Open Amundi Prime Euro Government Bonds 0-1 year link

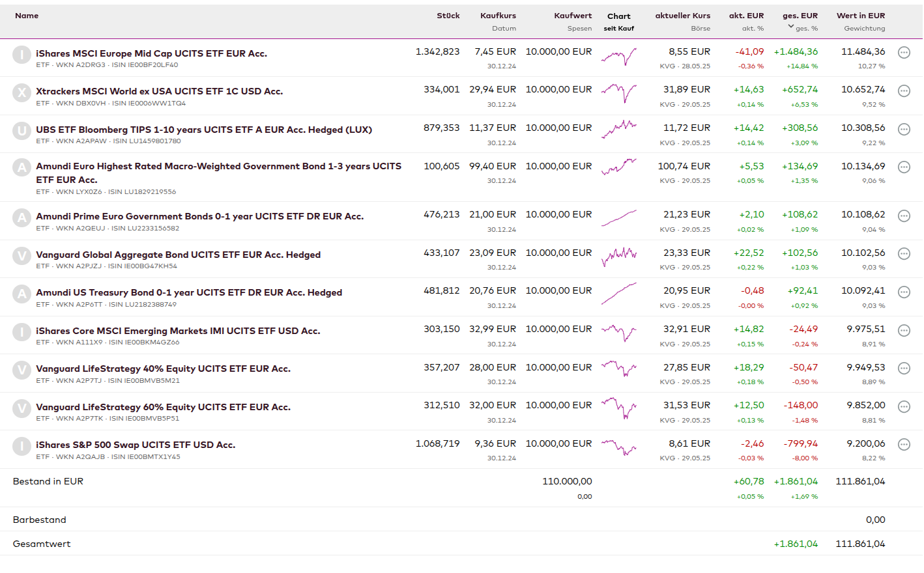click(x=199, y=216)
